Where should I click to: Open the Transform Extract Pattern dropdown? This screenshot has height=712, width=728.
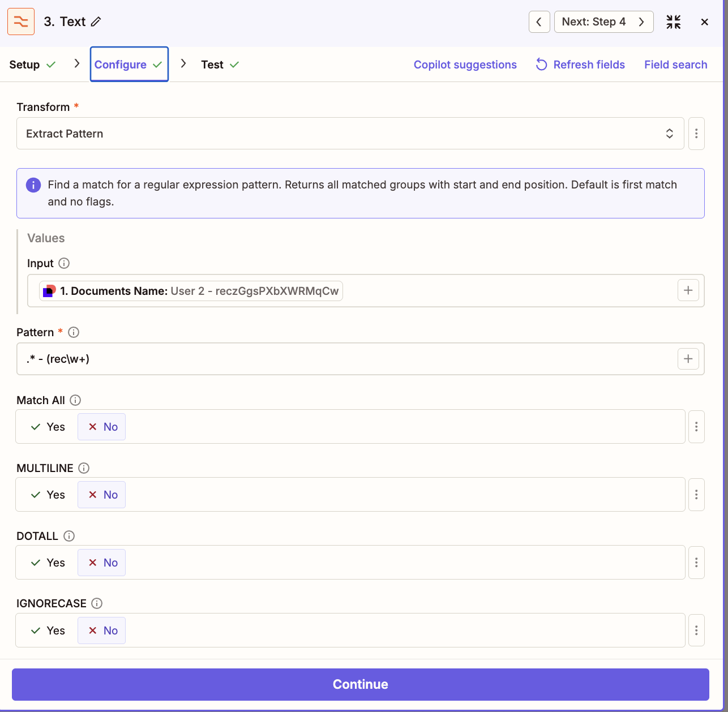350,134
